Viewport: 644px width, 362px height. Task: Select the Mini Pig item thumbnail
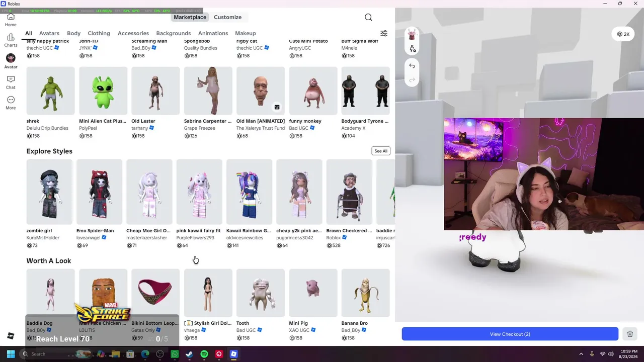coord(313,293)
